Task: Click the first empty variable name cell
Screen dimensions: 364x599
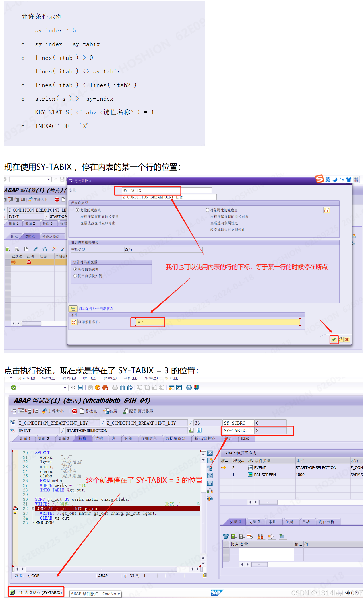Action: click(x=266, y=551)
